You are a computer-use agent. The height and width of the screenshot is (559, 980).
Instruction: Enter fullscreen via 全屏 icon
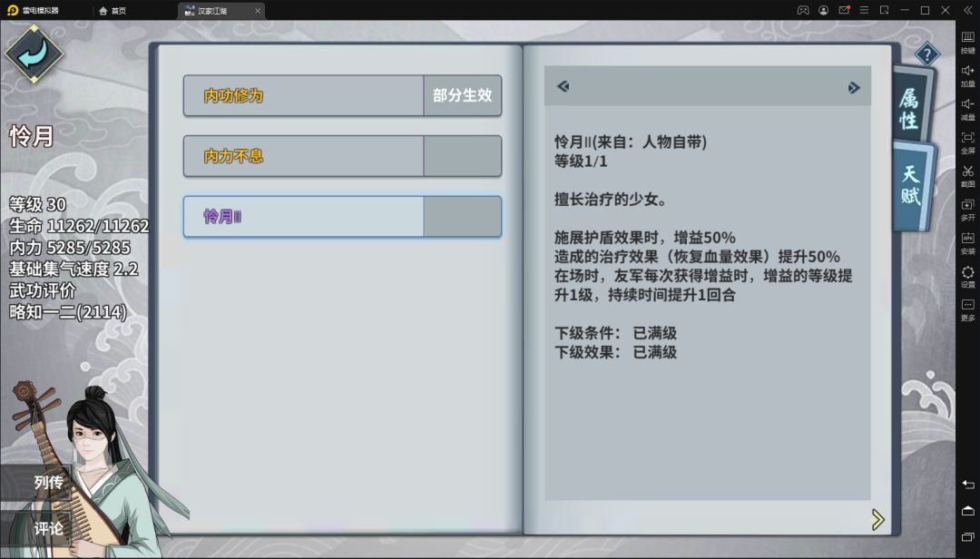coord(967,142)
